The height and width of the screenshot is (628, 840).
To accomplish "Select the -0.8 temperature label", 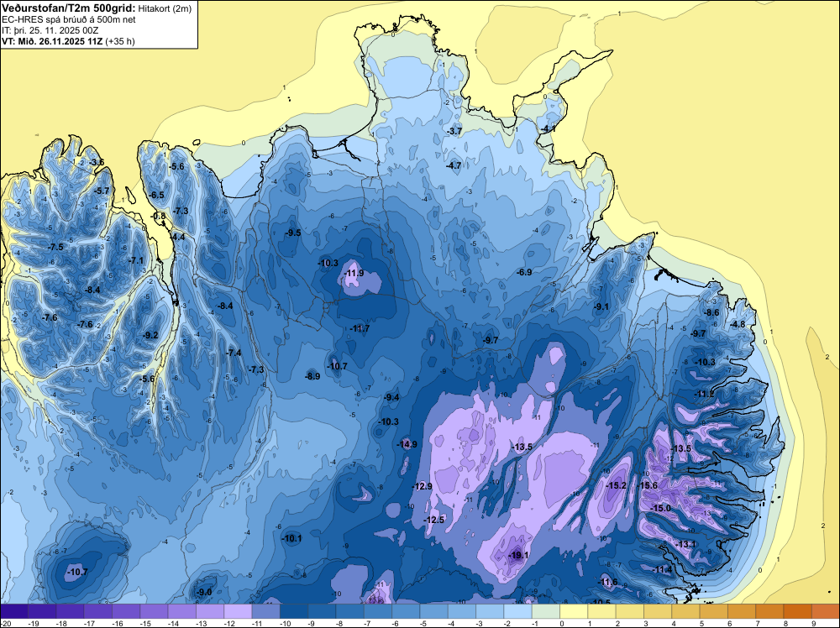I will [x=159, y=216].
